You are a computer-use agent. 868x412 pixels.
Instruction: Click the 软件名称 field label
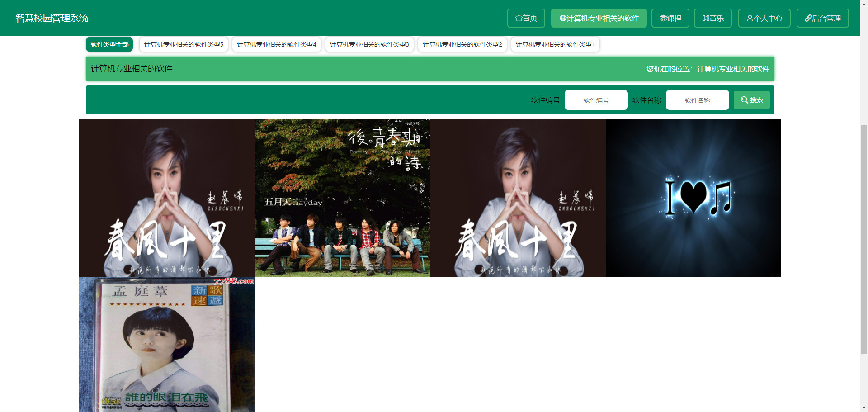(646, 100)
